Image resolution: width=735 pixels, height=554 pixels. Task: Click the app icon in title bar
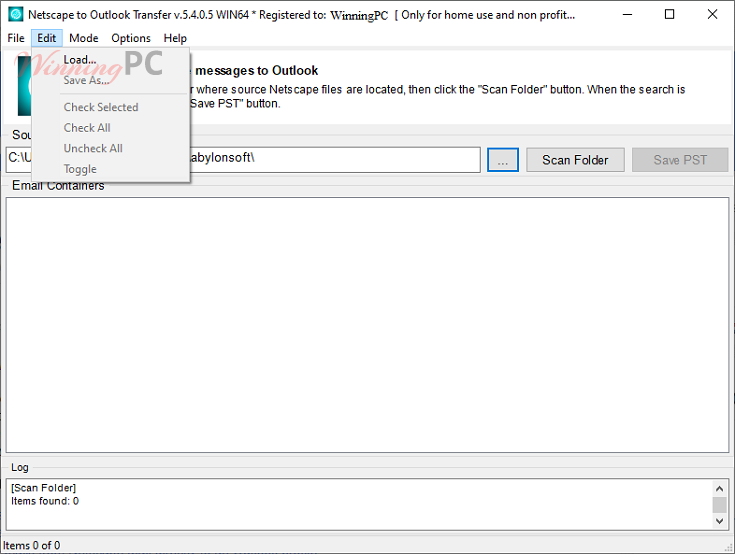coord(15,15)
